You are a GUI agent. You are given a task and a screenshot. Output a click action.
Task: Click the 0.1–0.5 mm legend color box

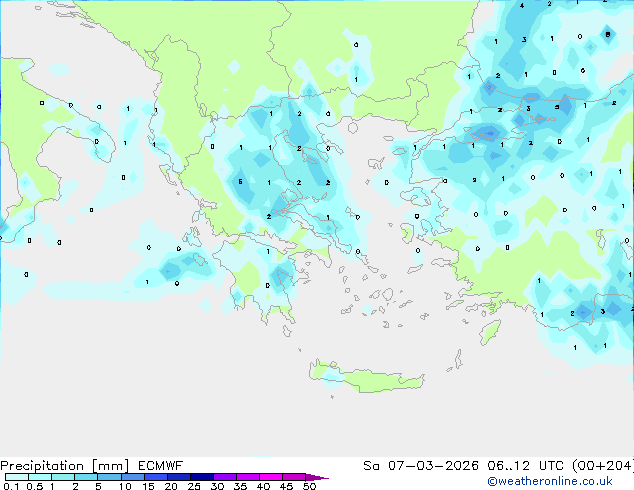(17, 477)
